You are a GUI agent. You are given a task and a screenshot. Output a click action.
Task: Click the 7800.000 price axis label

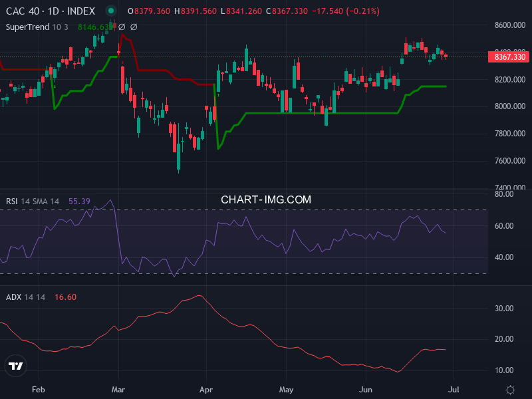[x=510, y=134]
